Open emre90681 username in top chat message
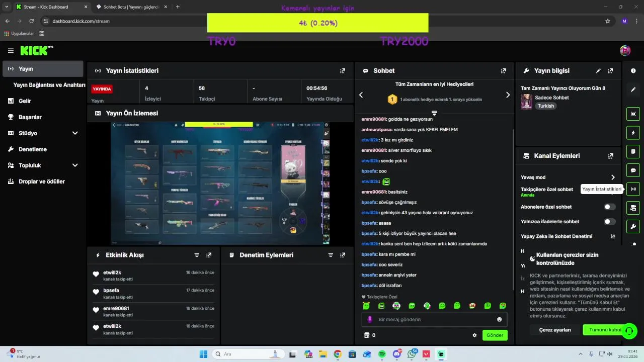644x362 pixels. 374,119
